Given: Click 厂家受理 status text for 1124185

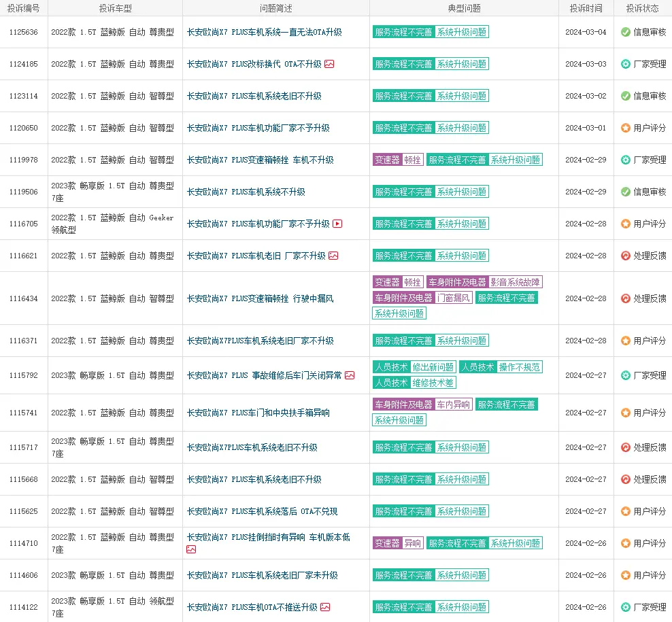Looking at the screenshot, I should [650, 65].
